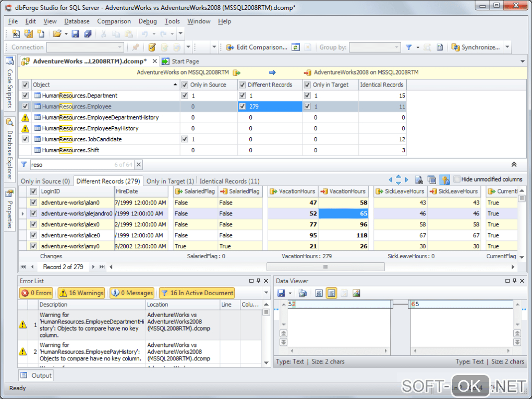Click the save icon in Data Viewer
The image size is (532, 399).
tap(281, 293)
